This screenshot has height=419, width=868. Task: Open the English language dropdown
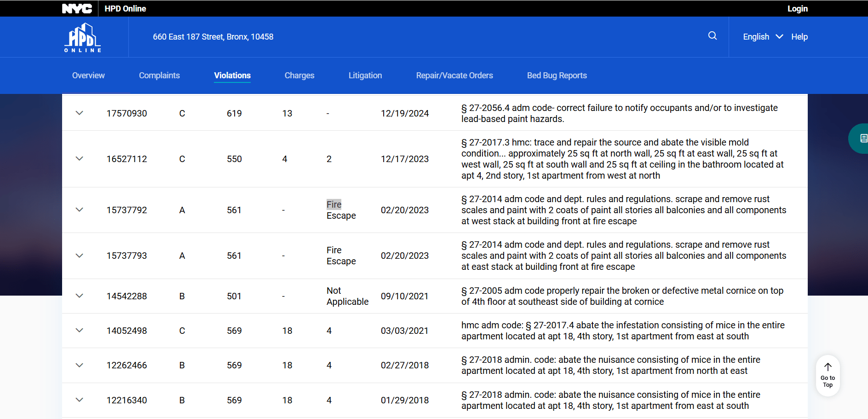pyautogui.click(x=762, y=37)
